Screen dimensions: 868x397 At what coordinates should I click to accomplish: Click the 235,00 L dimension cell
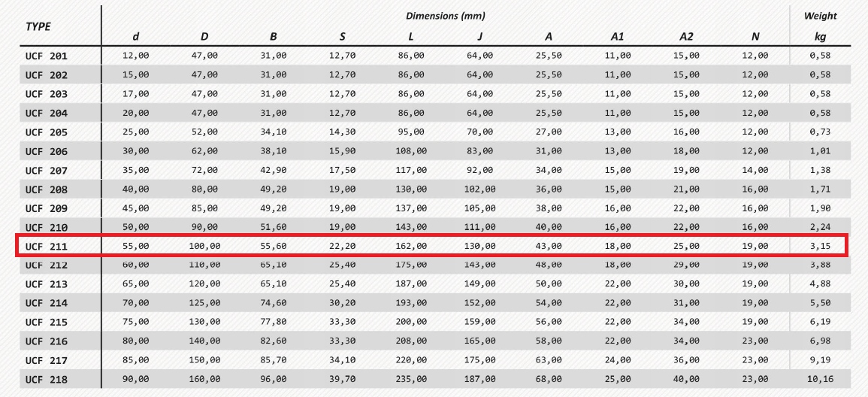click(410, 380)
